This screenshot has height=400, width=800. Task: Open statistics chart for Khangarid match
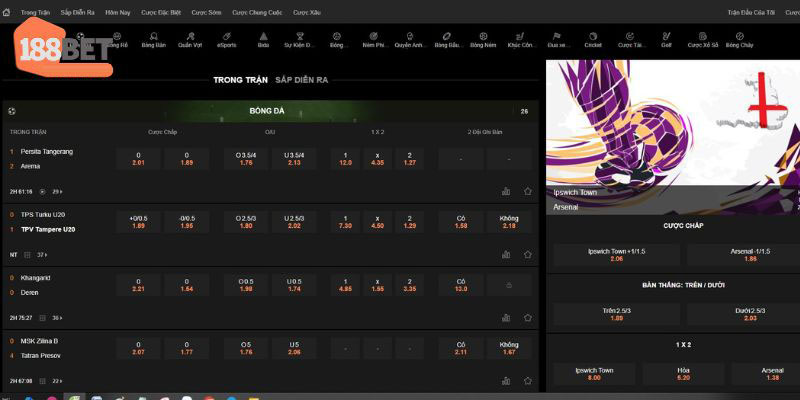tap(506, 318)
